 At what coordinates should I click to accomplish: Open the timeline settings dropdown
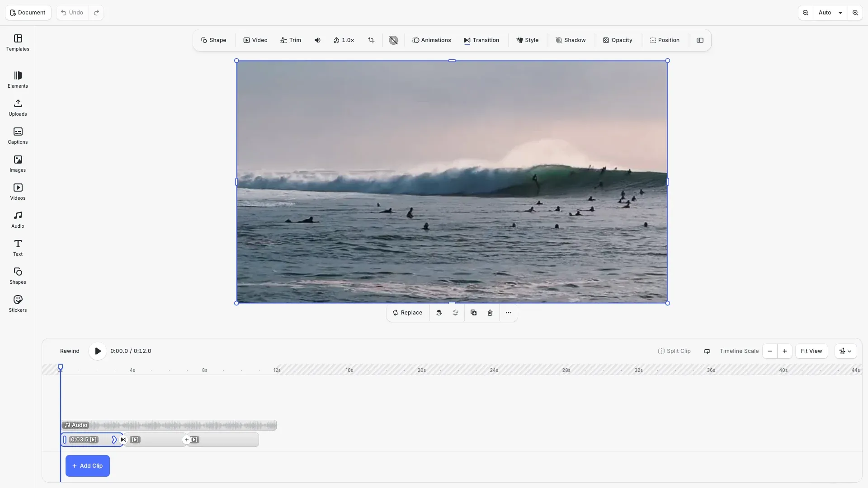[845, 351]
